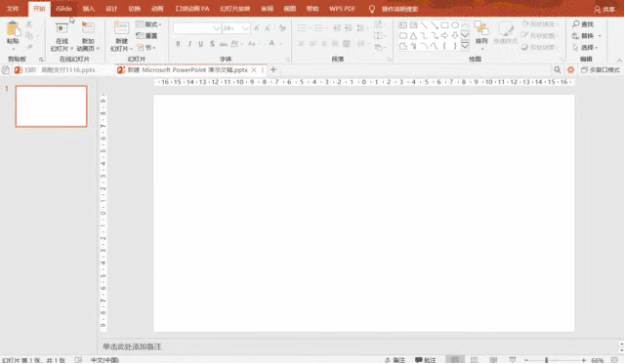
Task: Click the Increase Font Size icon
Action: 257,28
